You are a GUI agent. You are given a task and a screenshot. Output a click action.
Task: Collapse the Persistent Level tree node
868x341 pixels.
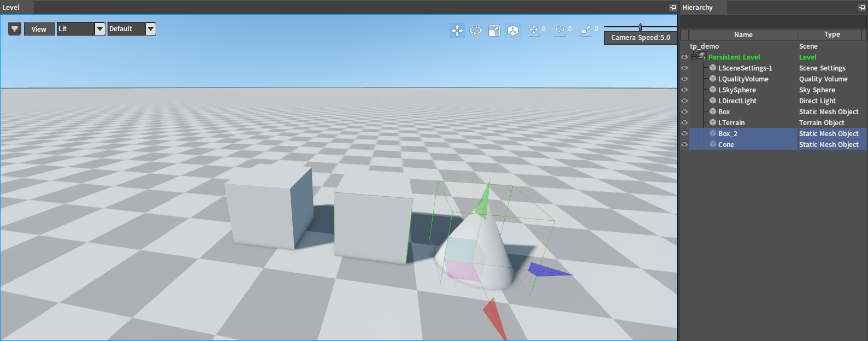pos(694,57)
